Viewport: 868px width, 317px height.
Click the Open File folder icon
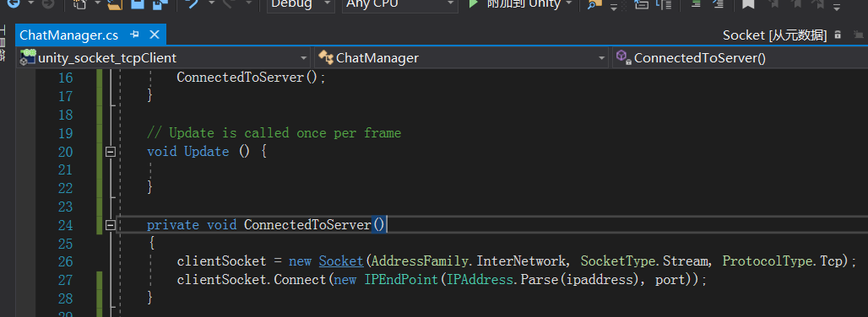115,4
